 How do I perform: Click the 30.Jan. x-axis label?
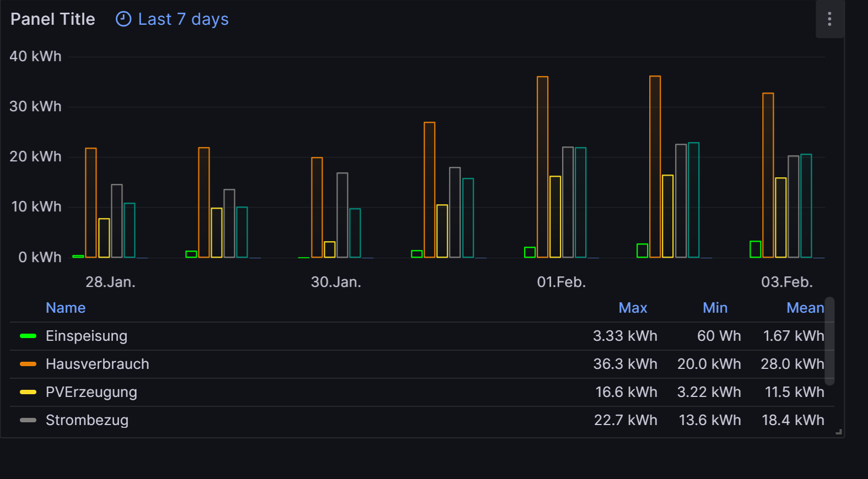[336, 282]
